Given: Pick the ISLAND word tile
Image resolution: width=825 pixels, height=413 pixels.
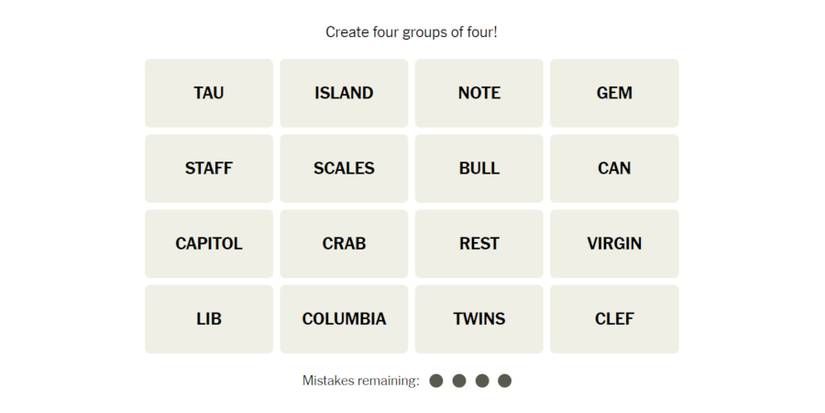Looking at the screenshot, I should coord(344,93).
